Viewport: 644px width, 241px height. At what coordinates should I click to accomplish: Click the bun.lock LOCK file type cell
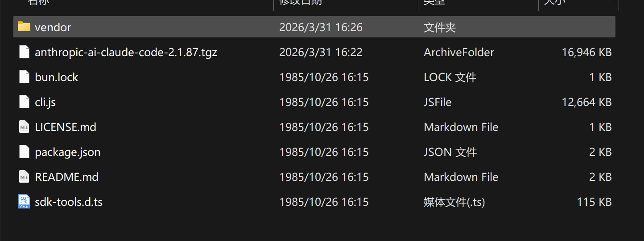[450, 77]
